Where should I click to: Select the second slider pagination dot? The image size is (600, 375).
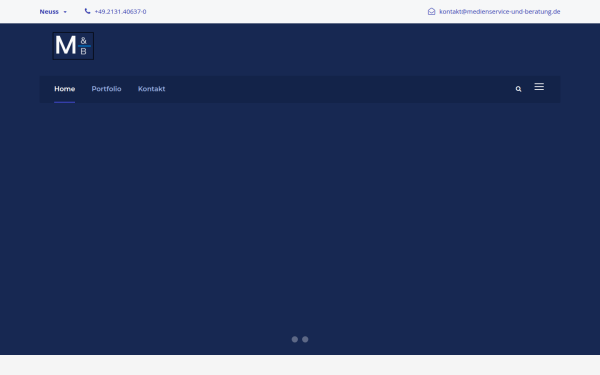305,339
